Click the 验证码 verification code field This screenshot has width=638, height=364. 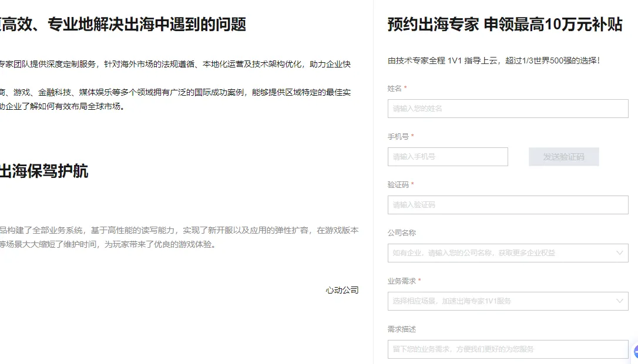(x=508, y=204)
